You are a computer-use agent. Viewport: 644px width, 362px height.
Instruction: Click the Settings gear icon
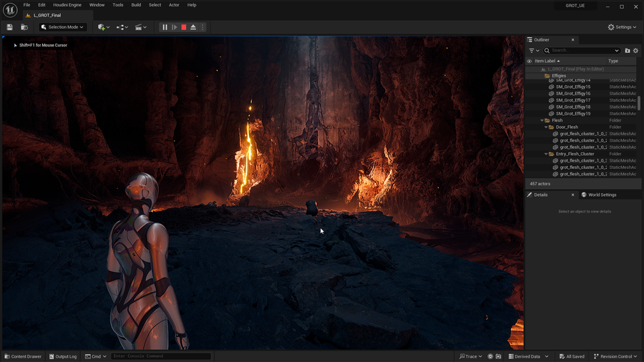tap(611, 27)
